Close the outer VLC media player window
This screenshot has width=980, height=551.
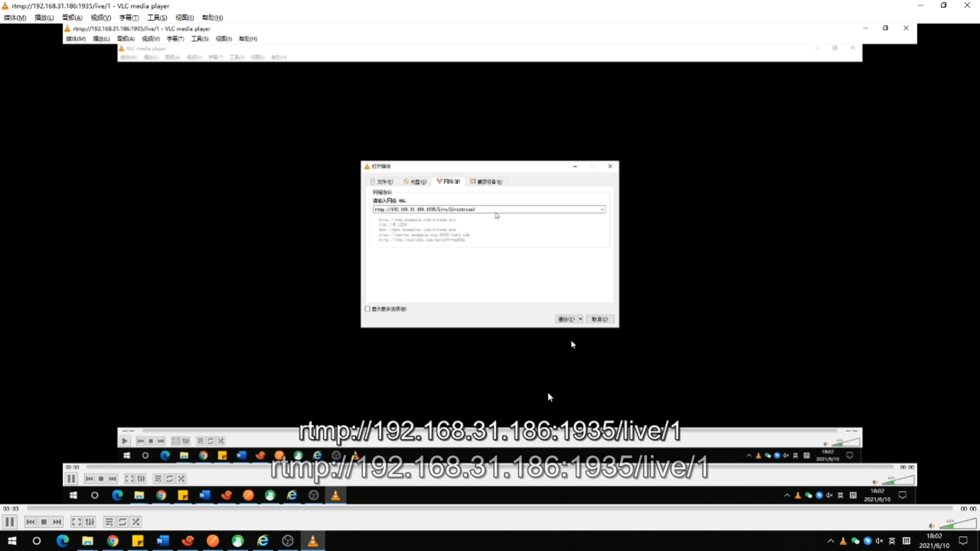click(x=967, y=6)
